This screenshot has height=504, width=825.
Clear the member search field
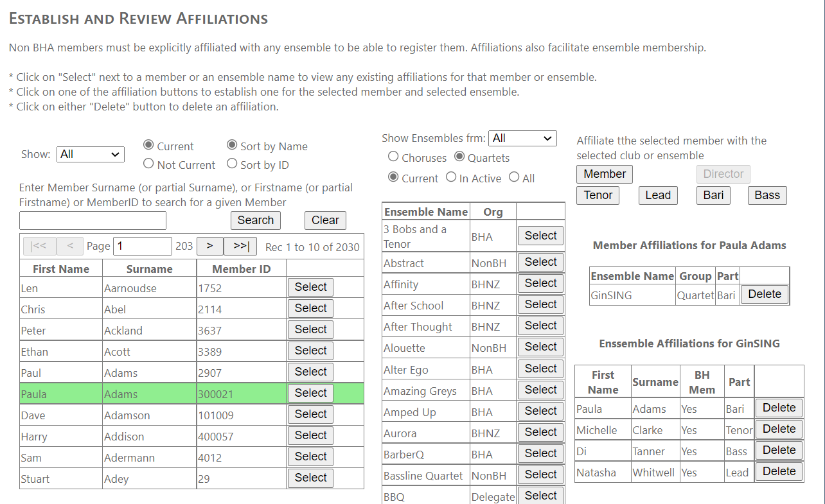point(325,220)
